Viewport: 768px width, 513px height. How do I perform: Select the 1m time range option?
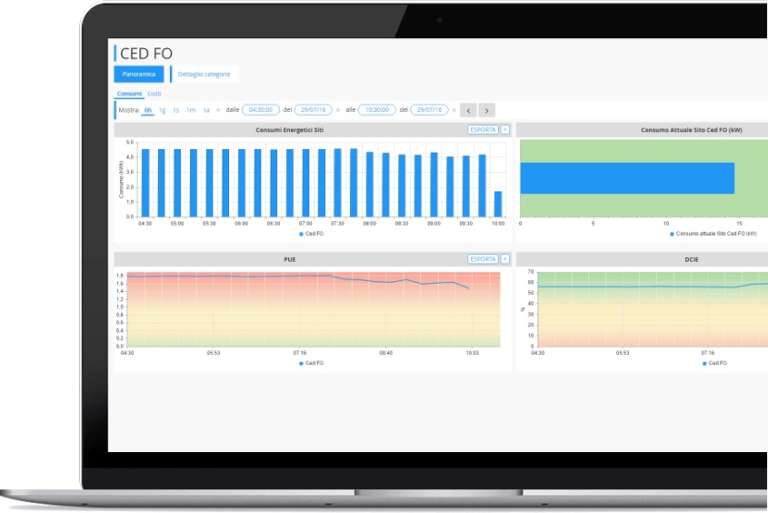coord(191,110)
